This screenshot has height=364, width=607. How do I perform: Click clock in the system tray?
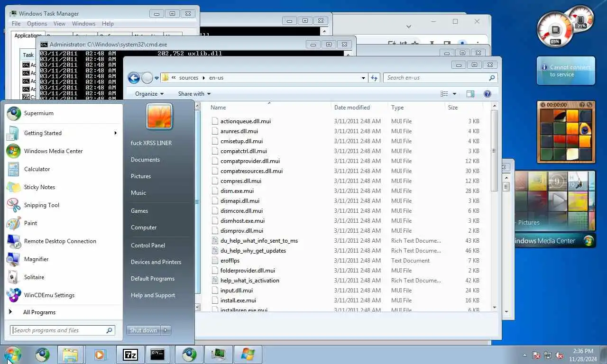click(x=583, y=355)
